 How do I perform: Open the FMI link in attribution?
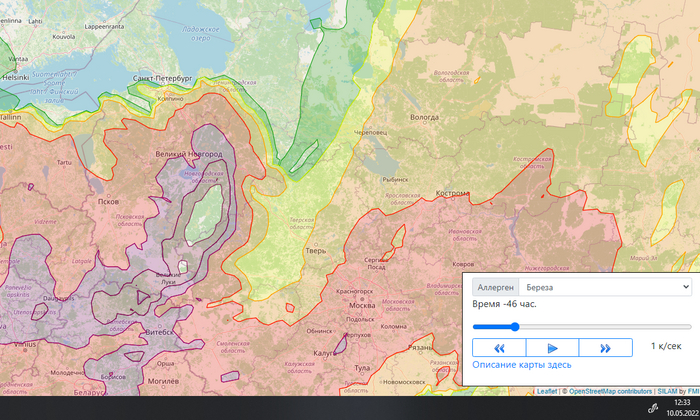click(x=692, y=391)
